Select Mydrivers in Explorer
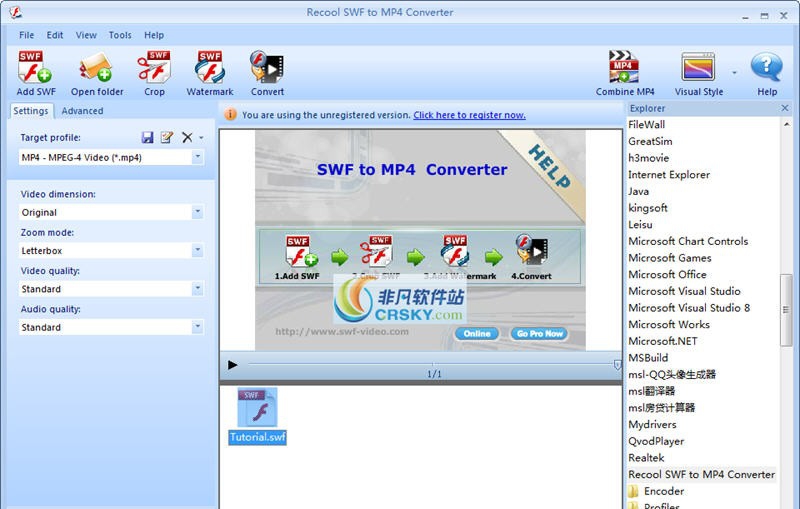Image resolution: width=800 pixels, height=509 pixels. click(x=652, y=424)
